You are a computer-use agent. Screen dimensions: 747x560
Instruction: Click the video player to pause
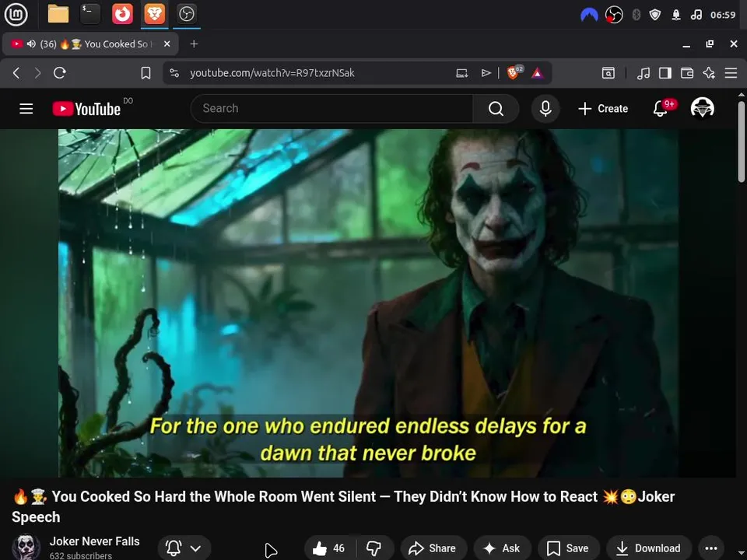coord(368,303)
